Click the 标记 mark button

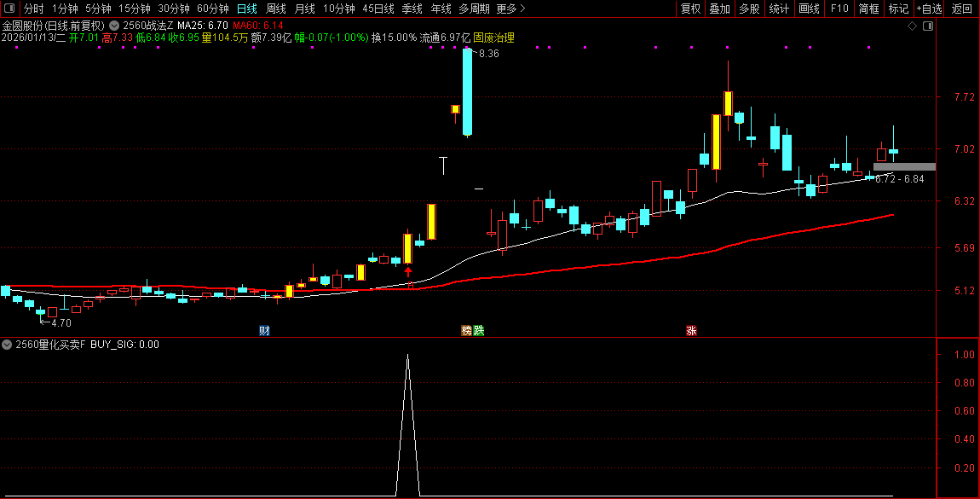899,9
